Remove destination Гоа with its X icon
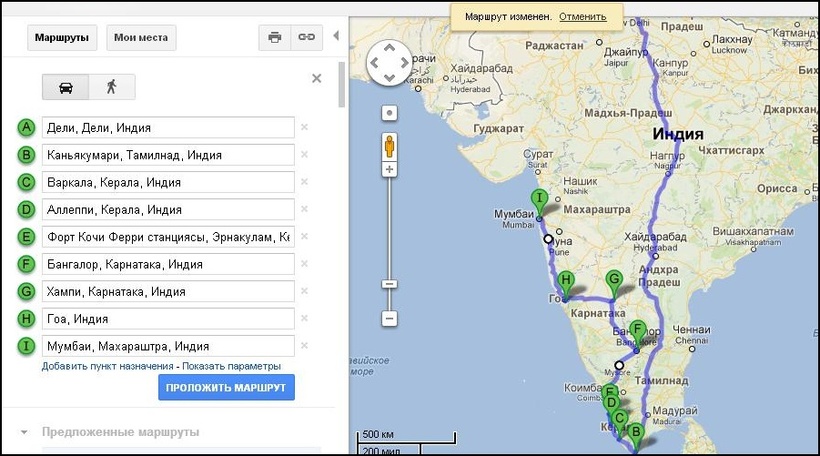 pyautogui.click(x=304, y=319)
